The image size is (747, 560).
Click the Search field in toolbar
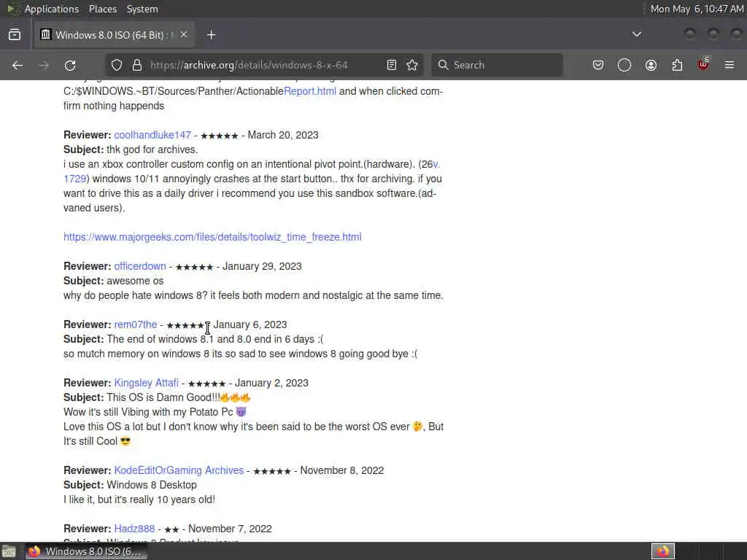click(x=497, y=65)
